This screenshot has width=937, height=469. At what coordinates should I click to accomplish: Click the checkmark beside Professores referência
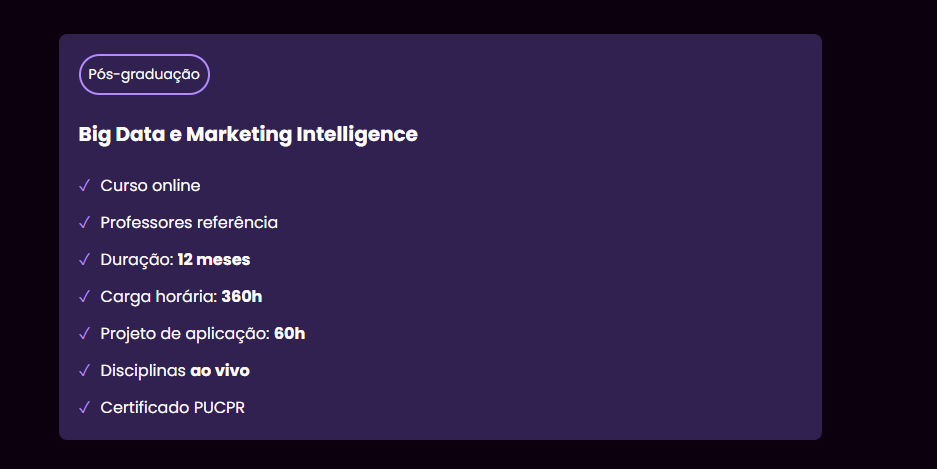pos(84,222)
